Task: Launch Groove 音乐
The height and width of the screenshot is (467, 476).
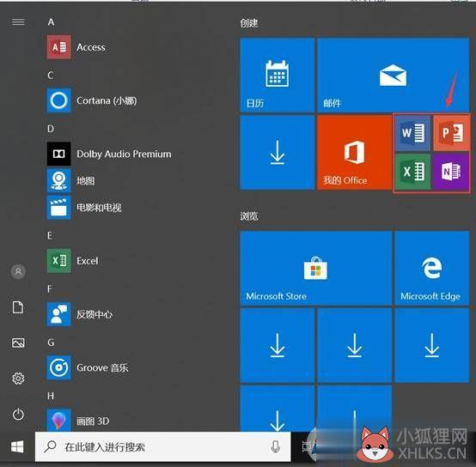Action: click(x=88, y=367)
